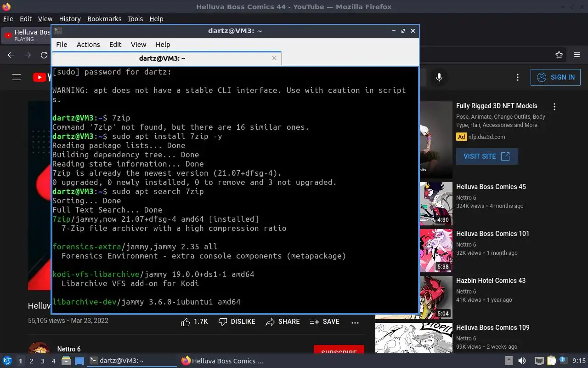
Task: Click the voice search microphone icon
Action: (x=439, y=77)
